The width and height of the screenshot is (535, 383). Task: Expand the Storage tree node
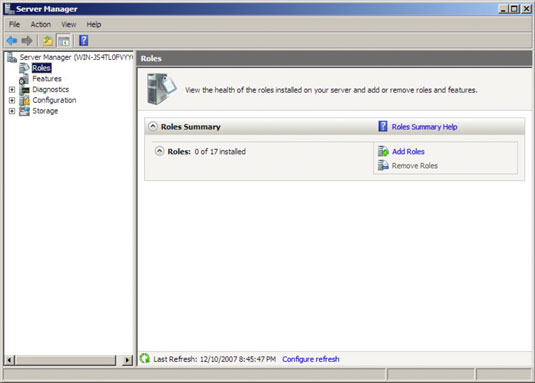12,111
